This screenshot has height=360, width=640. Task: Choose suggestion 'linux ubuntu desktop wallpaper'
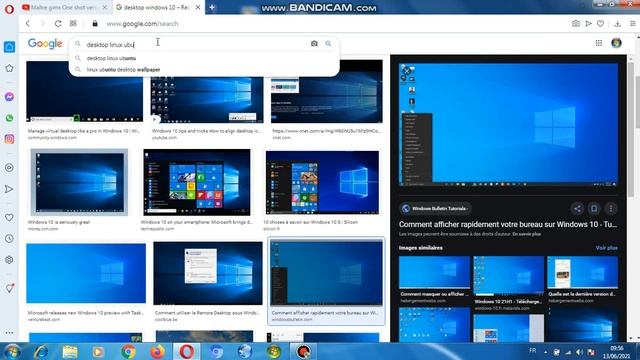[204, 70]
